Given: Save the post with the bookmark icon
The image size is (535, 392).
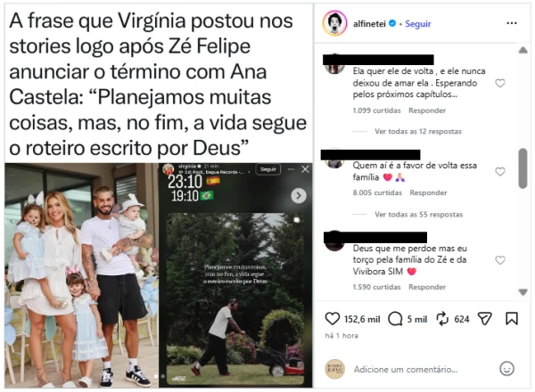Looking at the screenshot, I should (x=512, y=319).
